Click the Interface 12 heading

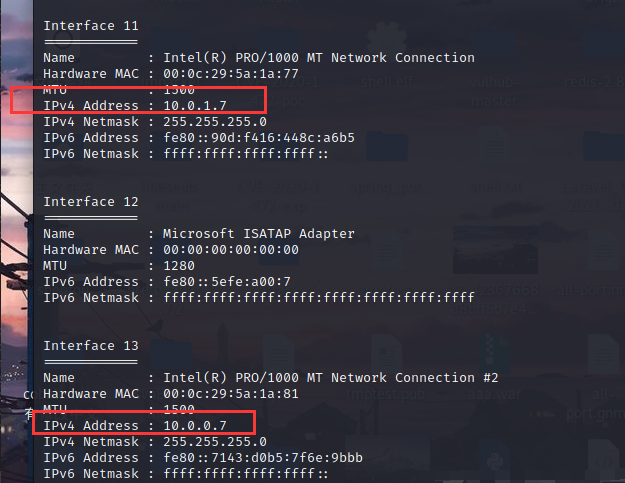pos(91,202)
